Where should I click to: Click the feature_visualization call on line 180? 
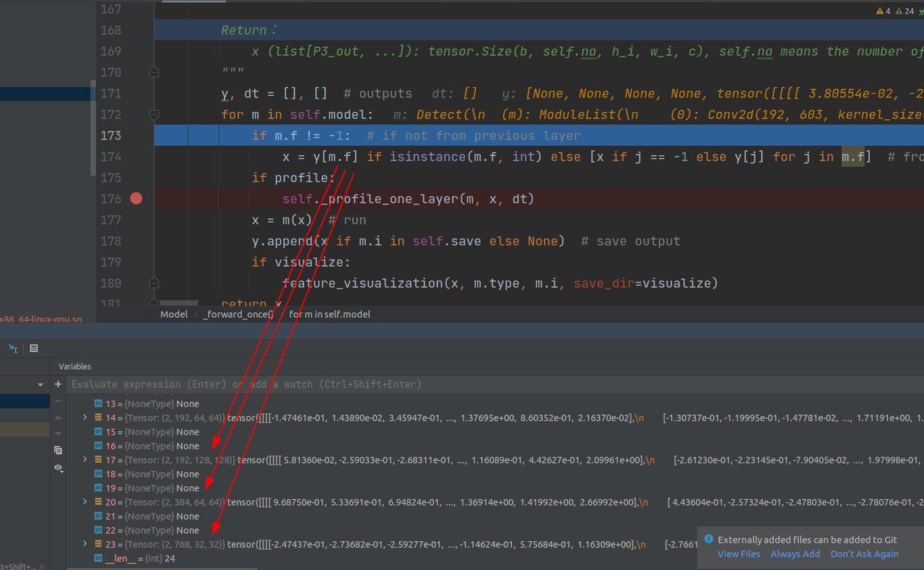coord(500,283)
